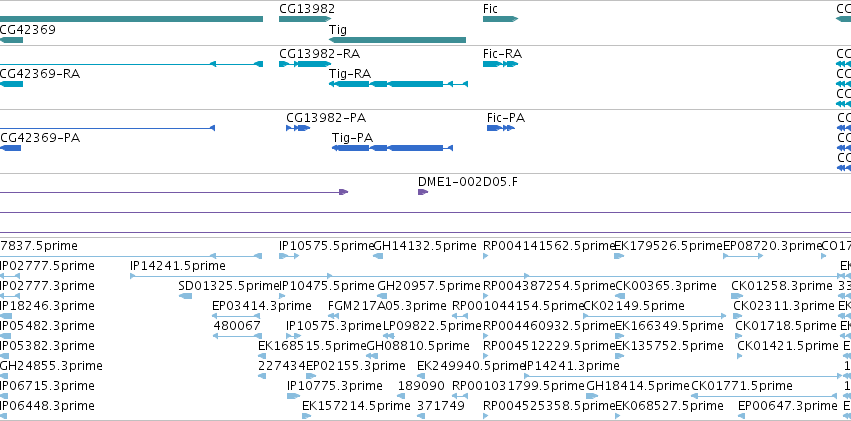This screenshot has height=421, width=851.
Task: Select the CG42369-RA transcript label
Action: (x=40, y=74)
